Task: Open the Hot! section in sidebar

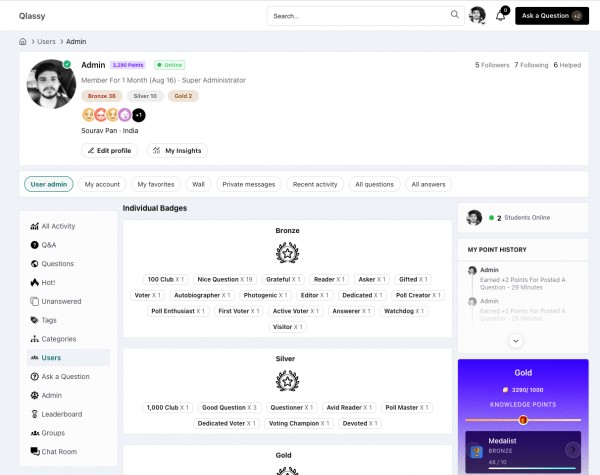Action: 49,283
